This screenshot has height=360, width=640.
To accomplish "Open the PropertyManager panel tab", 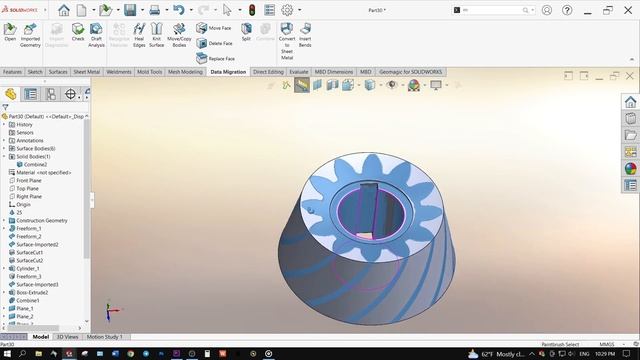I will pos(31,94).
